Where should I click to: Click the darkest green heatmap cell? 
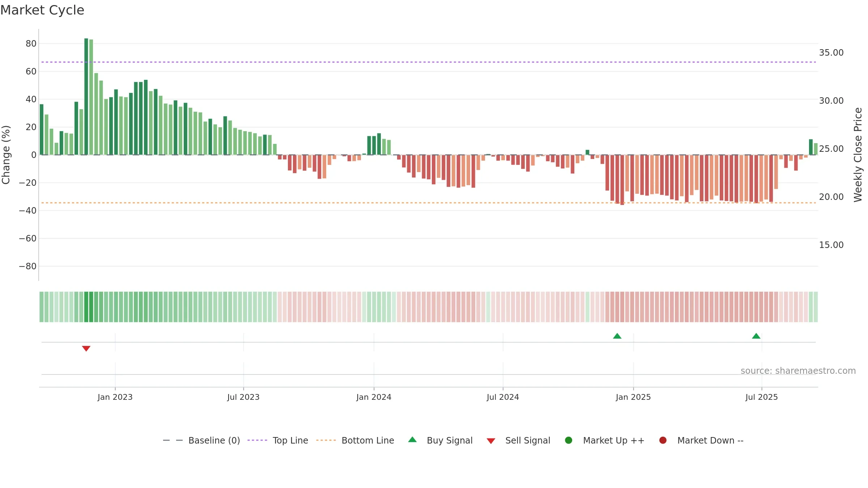point(86,307)
